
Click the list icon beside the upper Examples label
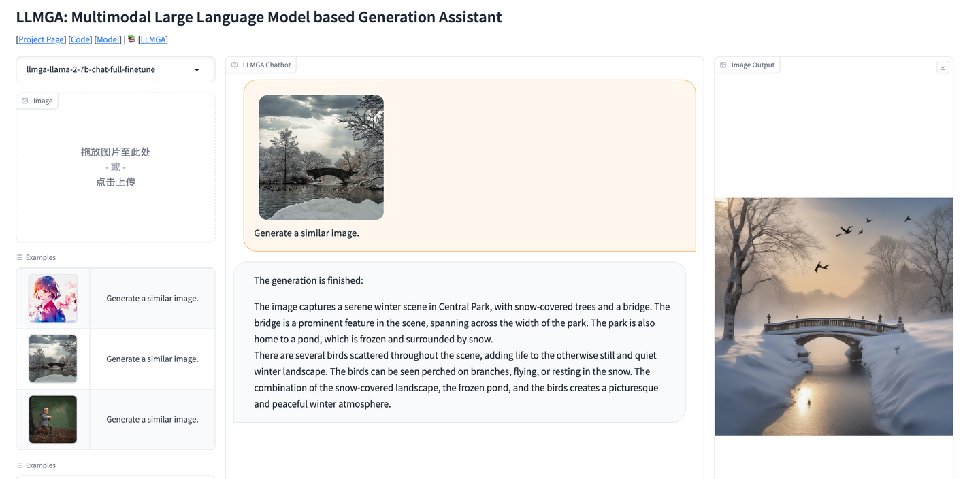click(x=20, y=257)
